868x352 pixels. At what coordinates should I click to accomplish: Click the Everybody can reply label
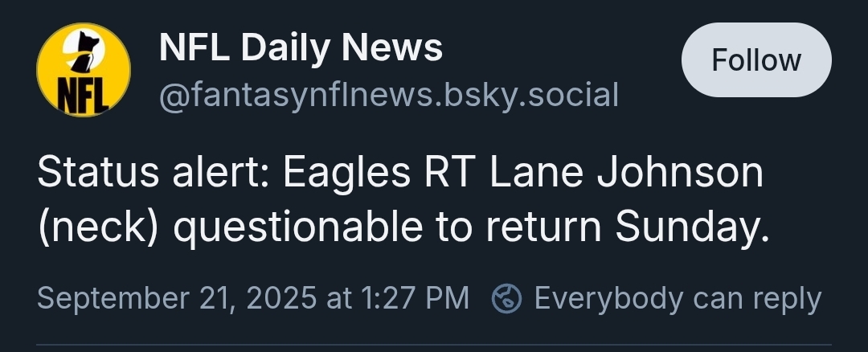pyautogui.click(x=678, y=298)
